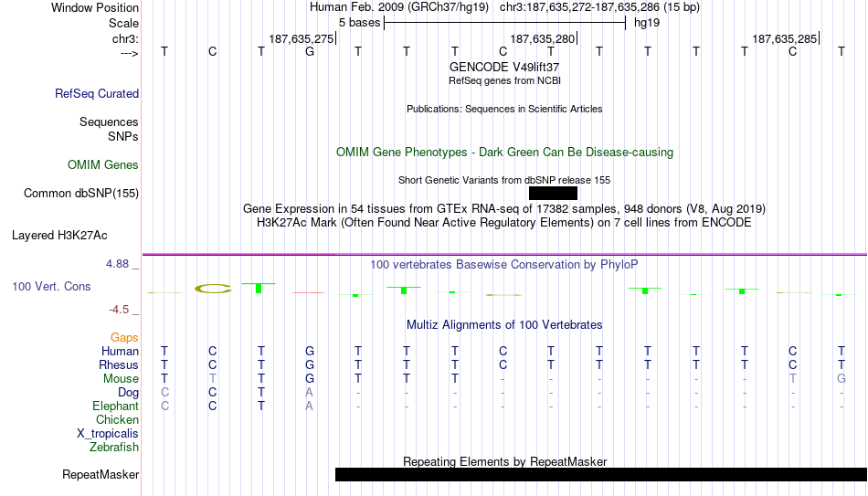Viewport: 868px width, 496px height.
Task: Open the 100 Vert. Cons track label
Action: click(51, 286)
